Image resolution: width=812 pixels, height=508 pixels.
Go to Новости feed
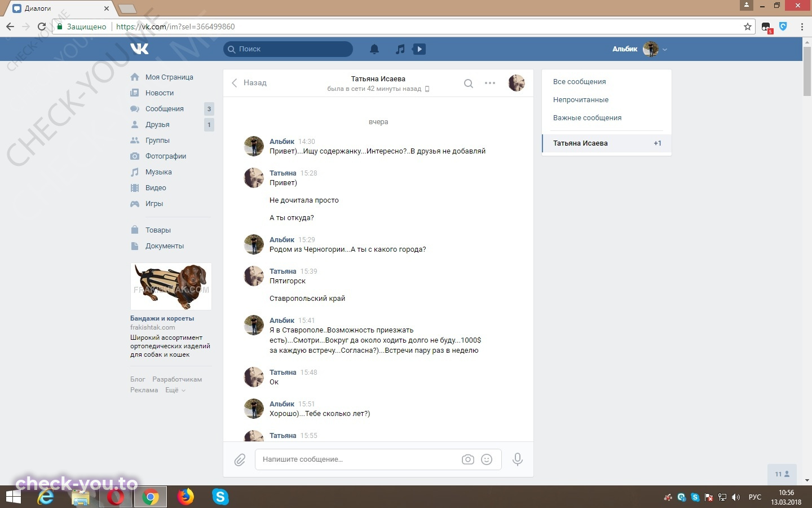pyautogui.click(x=160, y=93)
